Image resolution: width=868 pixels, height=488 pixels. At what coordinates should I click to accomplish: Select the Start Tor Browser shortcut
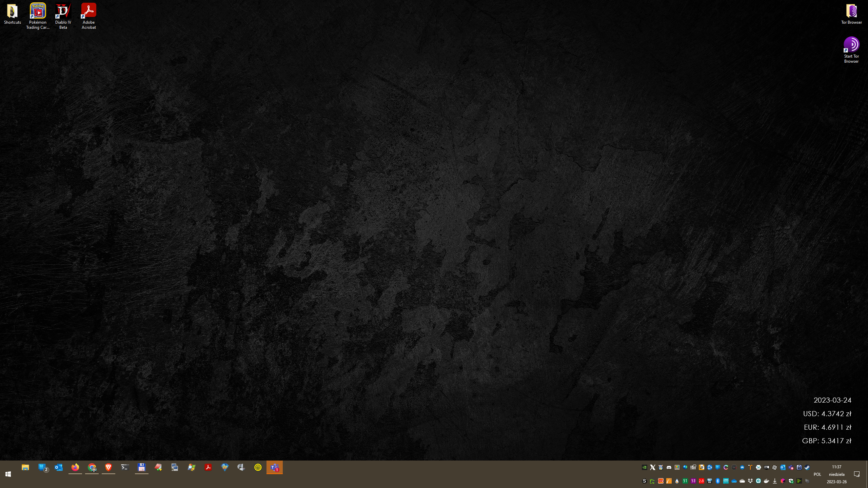point(851,50)
